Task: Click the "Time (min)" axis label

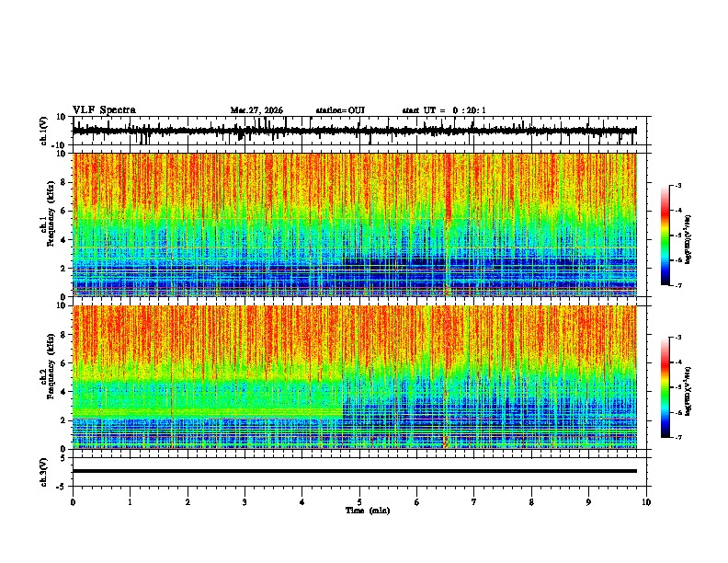Action: [x=368, y=511]
